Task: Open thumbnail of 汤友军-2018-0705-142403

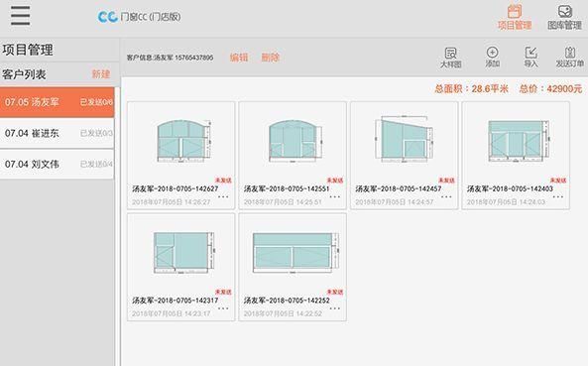Action: 519,141
